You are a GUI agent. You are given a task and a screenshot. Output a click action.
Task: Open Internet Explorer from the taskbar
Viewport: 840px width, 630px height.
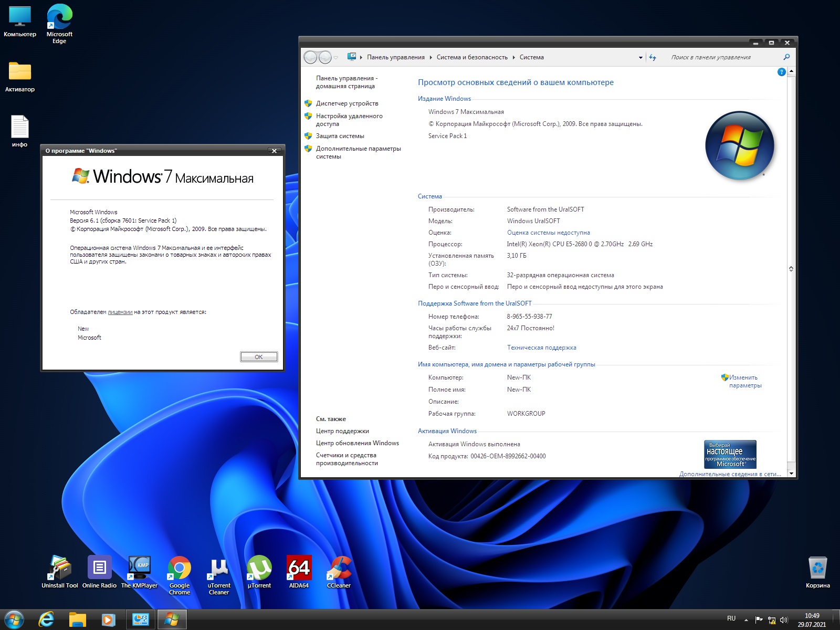(x=46, y=619)
